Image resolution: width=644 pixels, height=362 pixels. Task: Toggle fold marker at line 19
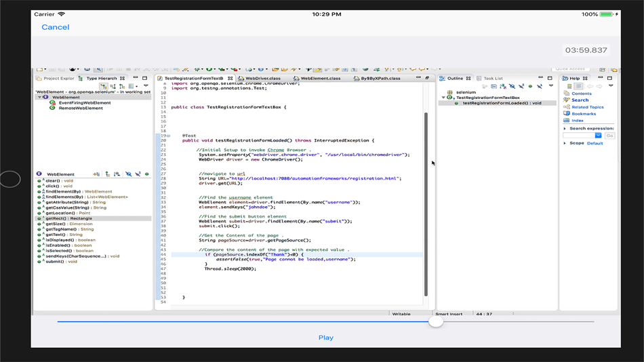click(169, 136)
